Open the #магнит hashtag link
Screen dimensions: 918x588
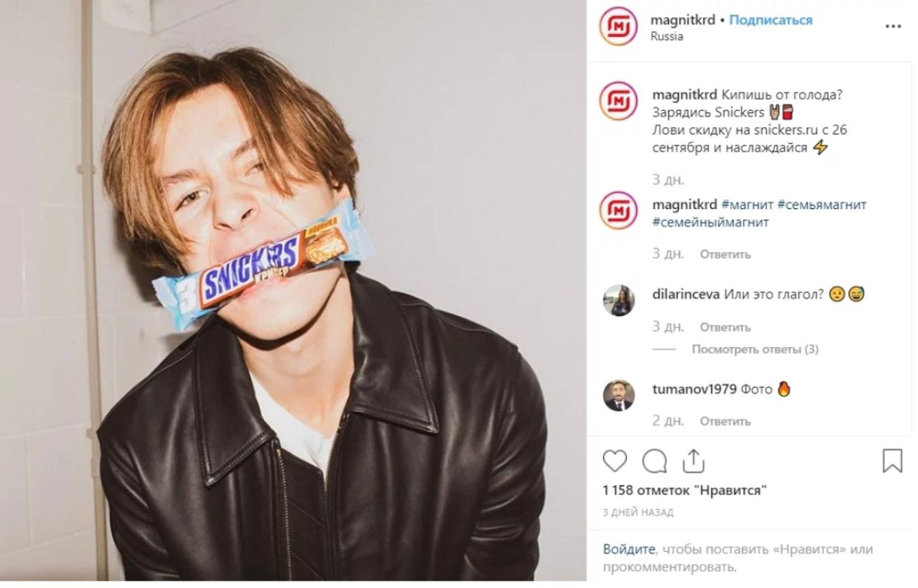coord(746,205)
